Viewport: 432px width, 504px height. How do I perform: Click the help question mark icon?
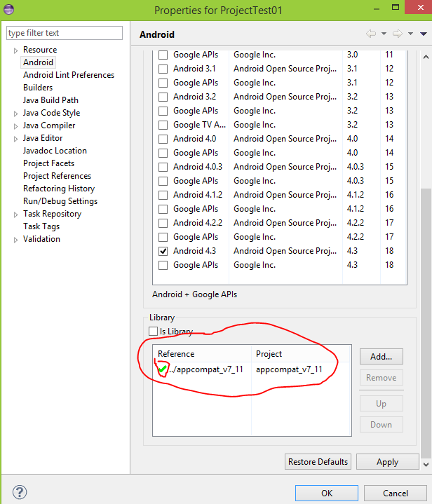point(20,493)
